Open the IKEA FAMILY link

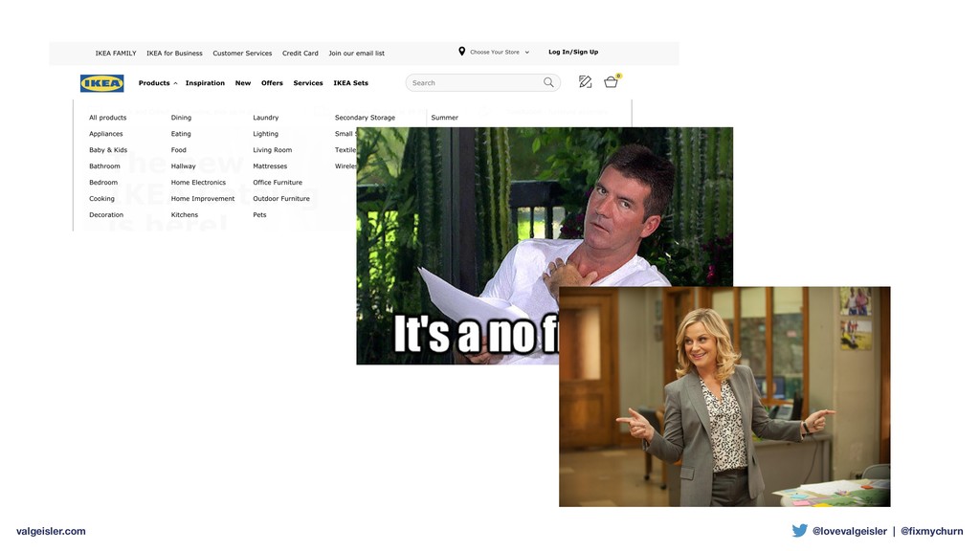pos(116,54)
